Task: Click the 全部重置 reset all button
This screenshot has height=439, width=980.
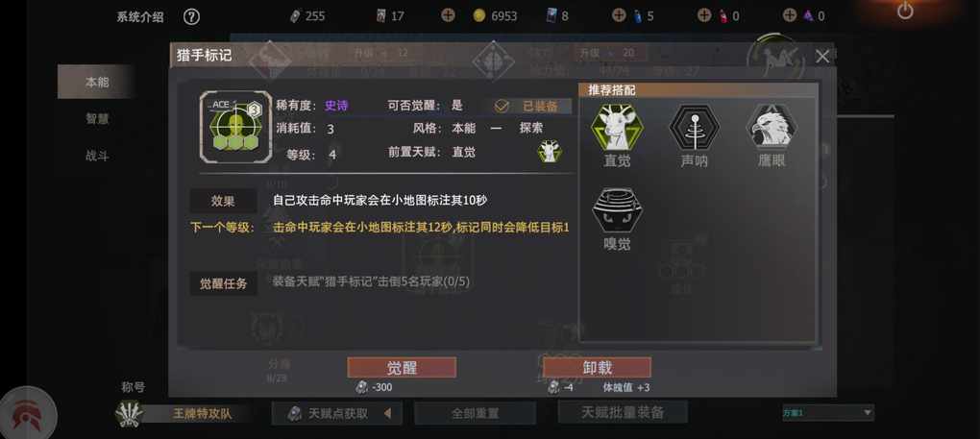Action: point(475,413)
